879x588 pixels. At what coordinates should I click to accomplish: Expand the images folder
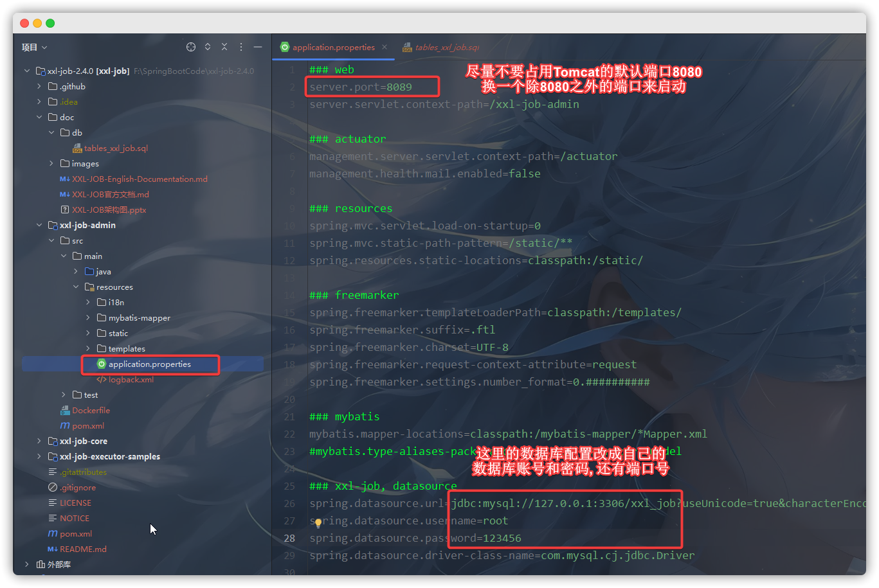point(51,163)
